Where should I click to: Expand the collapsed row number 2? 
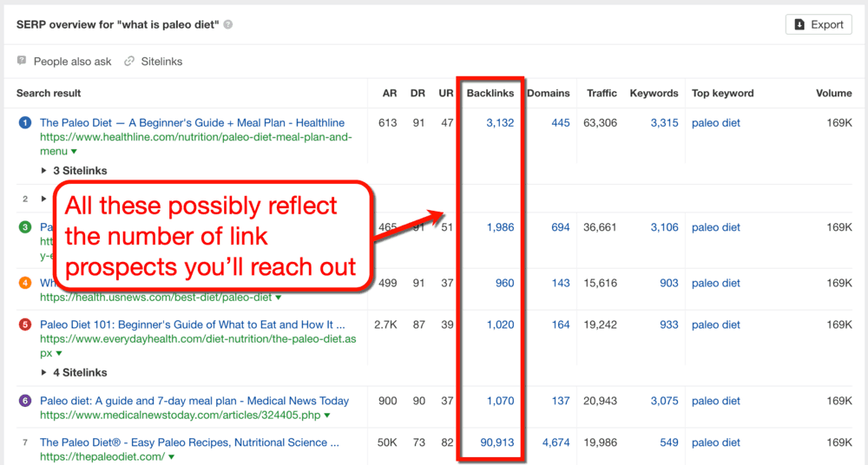coord(43,199)
